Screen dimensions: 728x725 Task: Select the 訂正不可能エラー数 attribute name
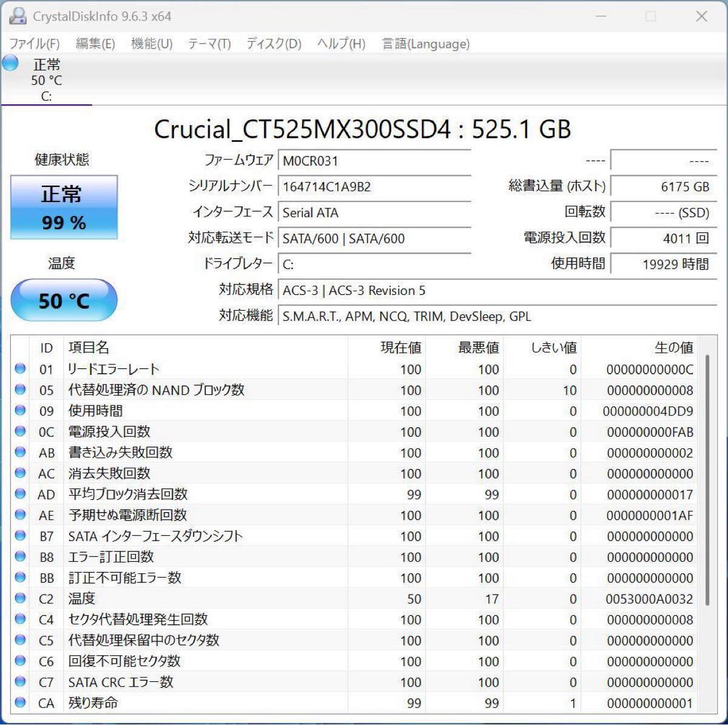[124, 578]
